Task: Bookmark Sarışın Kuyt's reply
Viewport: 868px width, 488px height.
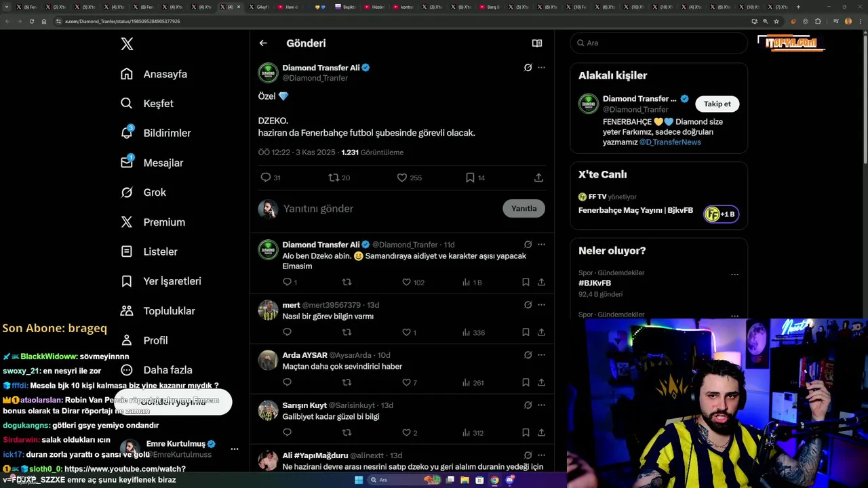Action: [x=526, y=432]
